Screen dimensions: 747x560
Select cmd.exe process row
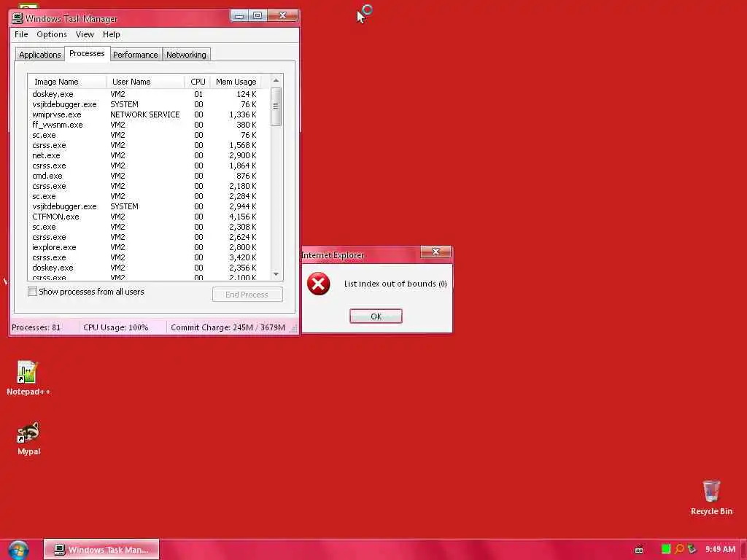144,176
